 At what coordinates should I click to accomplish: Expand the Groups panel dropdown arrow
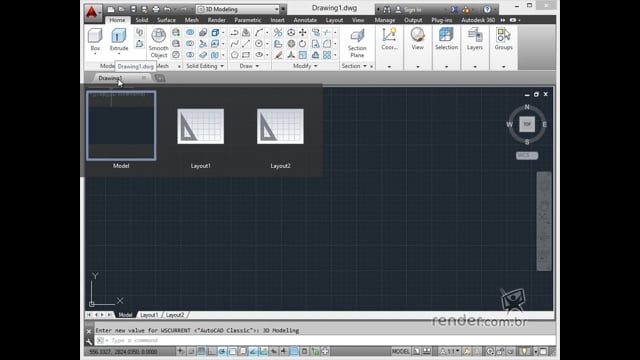[x=503, y=67]
